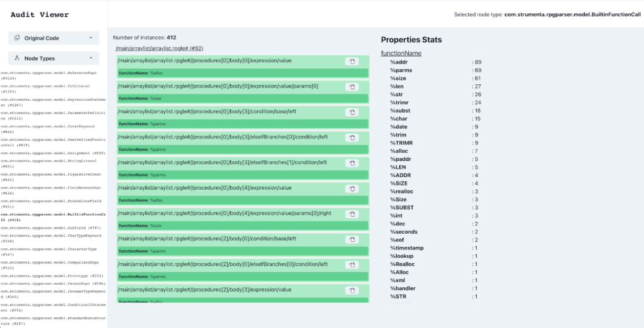Copy path for procedures[0]/body[3]/elseIfBranches[0]/condition/left entry

[x=353, y=138]
